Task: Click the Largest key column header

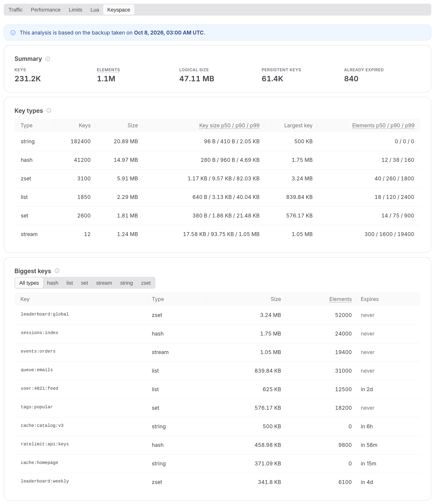Action: tap(298, 125)
